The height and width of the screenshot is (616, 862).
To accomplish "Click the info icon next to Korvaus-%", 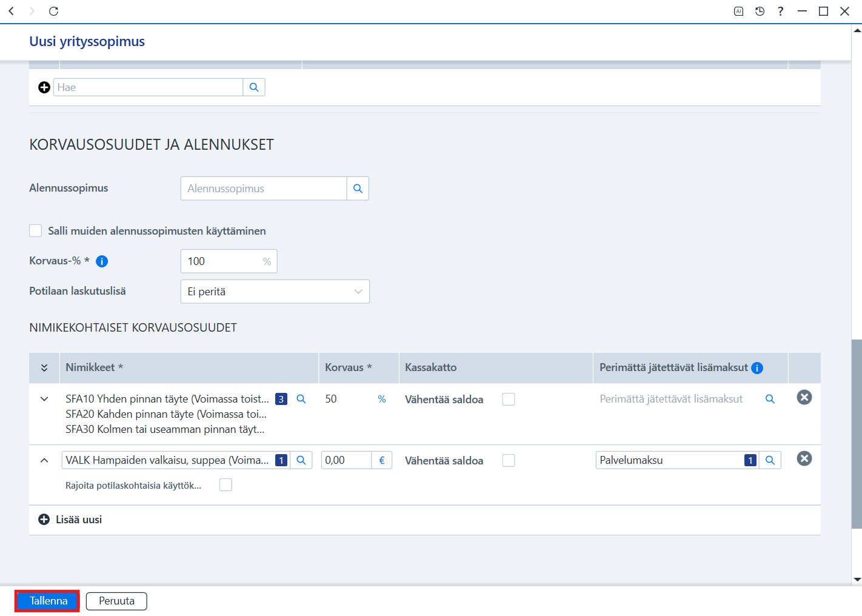I will [102, 261].
